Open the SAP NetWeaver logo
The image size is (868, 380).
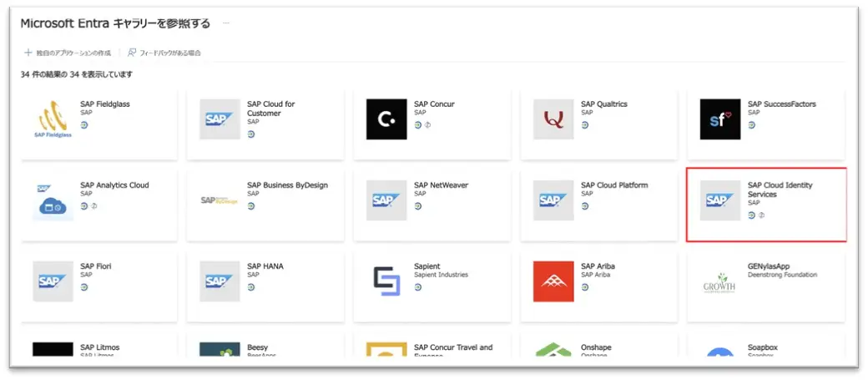pyautogui.click(x=386, y=200)
